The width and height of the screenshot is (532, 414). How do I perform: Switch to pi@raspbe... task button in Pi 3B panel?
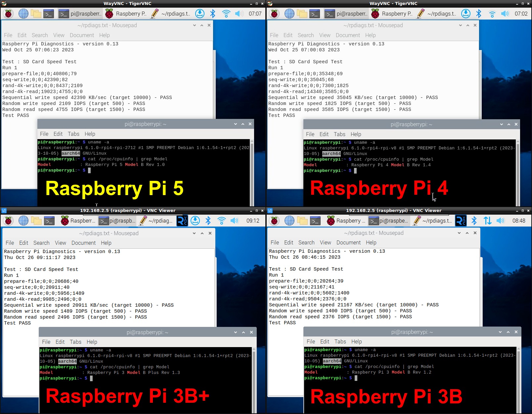tap(389, 221)
